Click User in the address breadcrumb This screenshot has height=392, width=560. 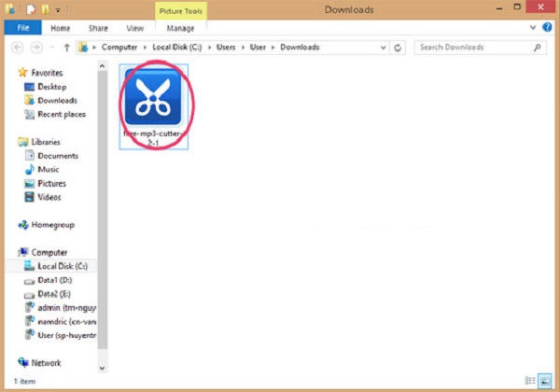pyautogui.click(x=258, y=47)
